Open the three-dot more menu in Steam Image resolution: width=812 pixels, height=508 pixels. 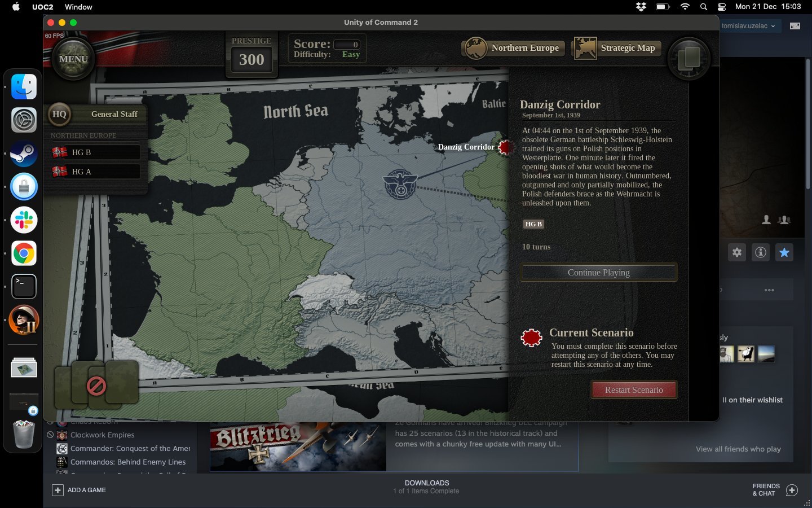tap(769, 290)
